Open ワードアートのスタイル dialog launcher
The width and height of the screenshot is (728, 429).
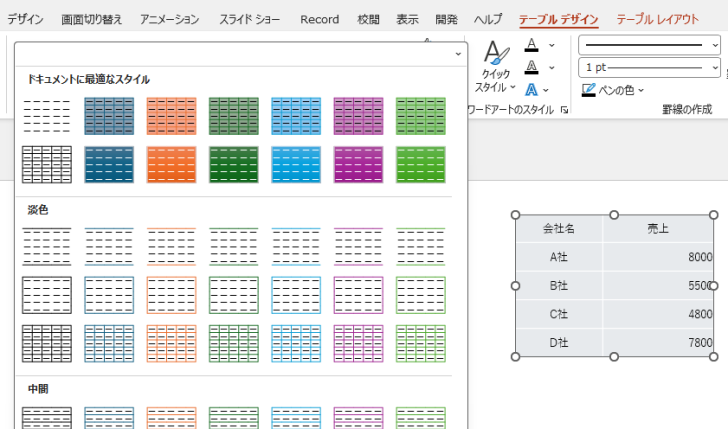tap(565, 110)
